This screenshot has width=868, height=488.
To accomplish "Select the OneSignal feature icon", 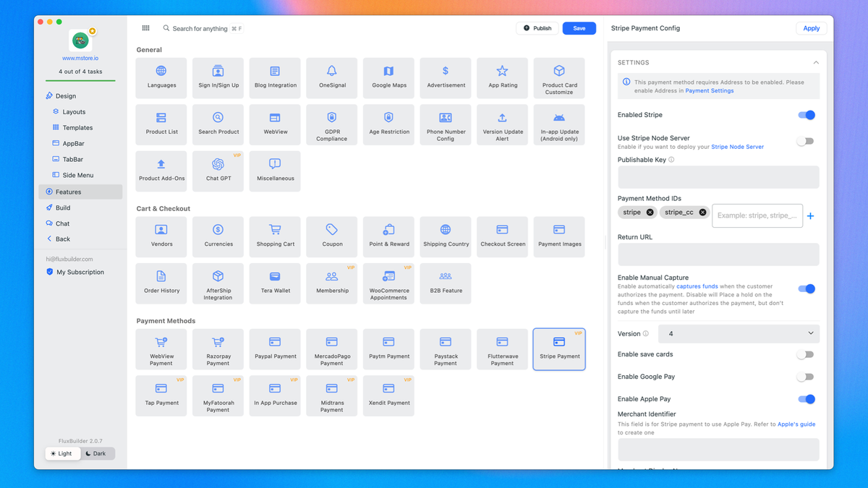I will (331, 77).
